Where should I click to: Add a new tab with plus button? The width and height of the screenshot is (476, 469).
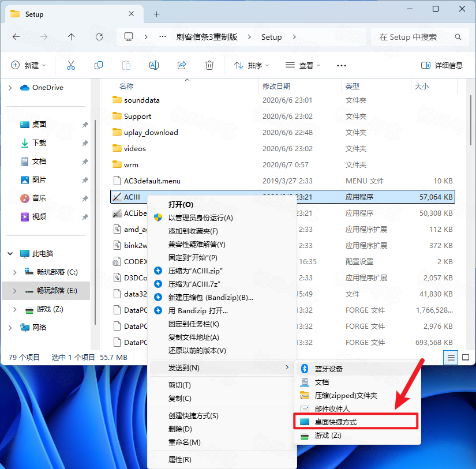[156, 14]
